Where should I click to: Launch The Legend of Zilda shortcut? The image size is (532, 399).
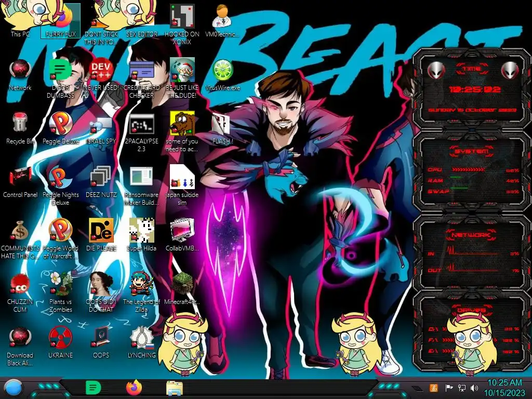(141, 292)
